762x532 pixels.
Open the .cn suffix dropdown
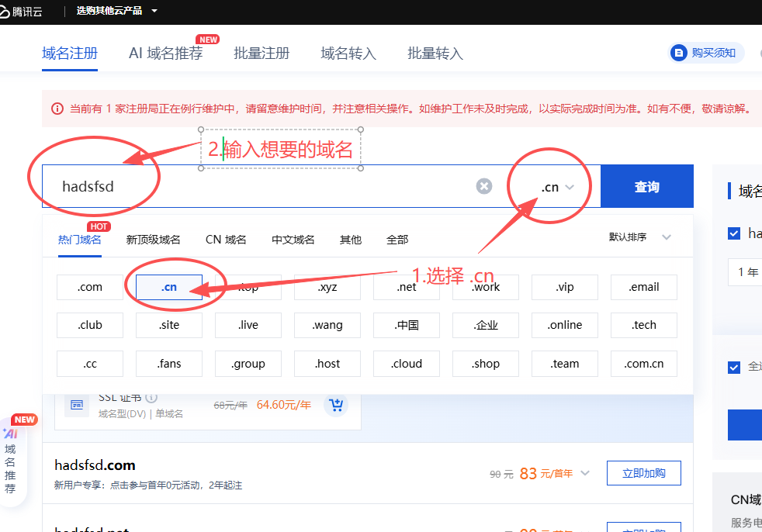tap(557, 187)
